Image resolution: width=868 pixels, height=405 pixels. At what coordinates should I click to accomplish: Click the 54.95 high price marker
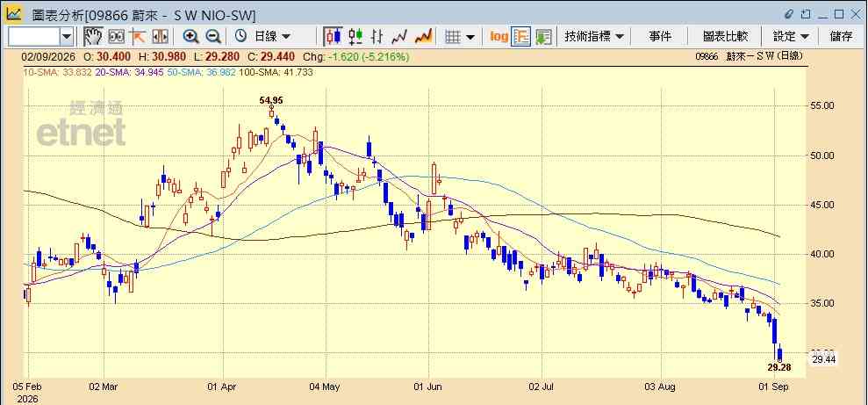tap(271, 100)
